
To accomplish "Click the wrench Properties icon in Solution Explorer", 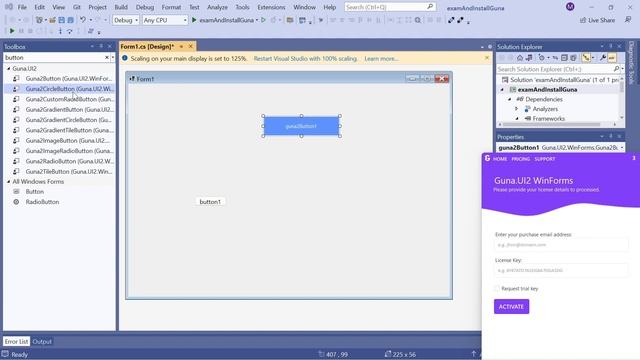I will [x=602, y=58].
